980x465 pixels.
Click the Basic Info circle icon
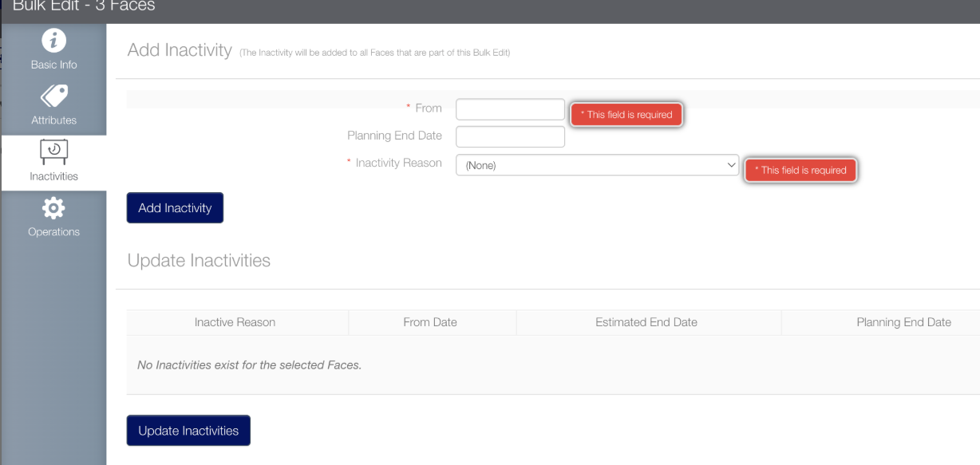(x=53, y=41)
